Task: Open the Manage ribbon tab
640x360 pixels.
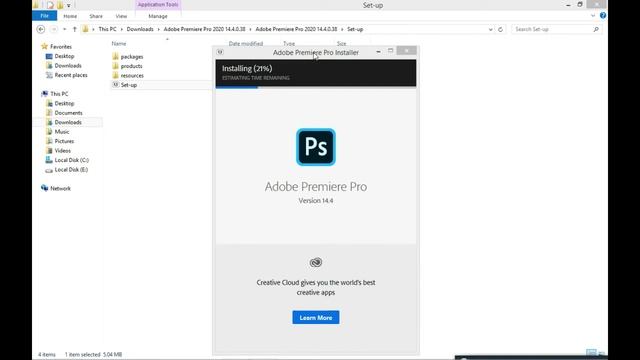Action: coord(158,16)
